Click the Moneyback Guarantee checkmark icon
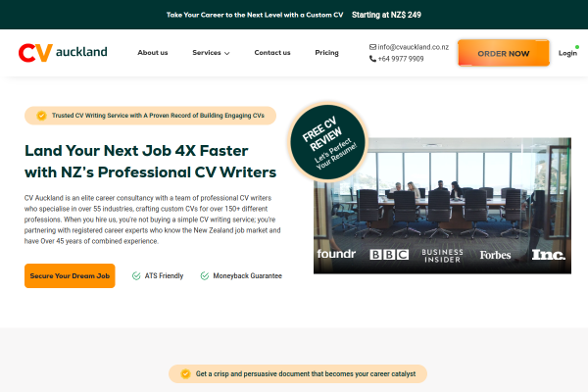 (x=205, y=275)
